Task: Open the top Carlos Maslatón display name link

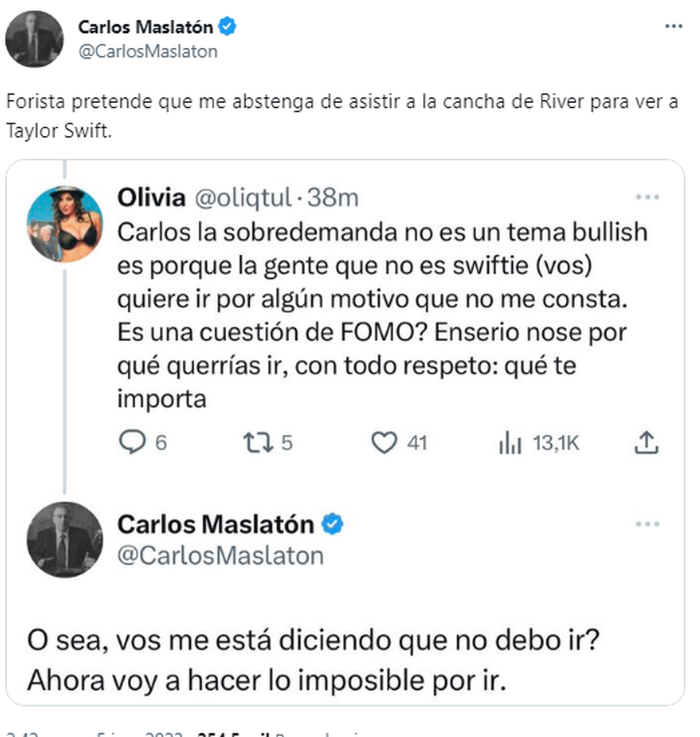Action: coord(145,27)
